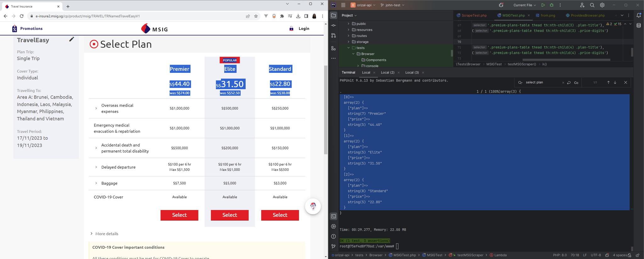Close the terminal search bar
The width and height of the screenshot is (644, 259).
tap(625, 83)
